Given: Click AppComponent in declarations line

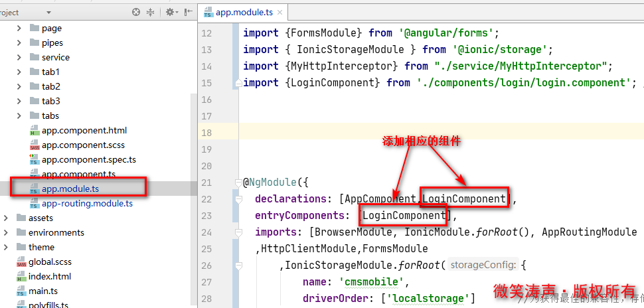Looking at the screenshot, I should pyautogui.click(x=380, y=199).
